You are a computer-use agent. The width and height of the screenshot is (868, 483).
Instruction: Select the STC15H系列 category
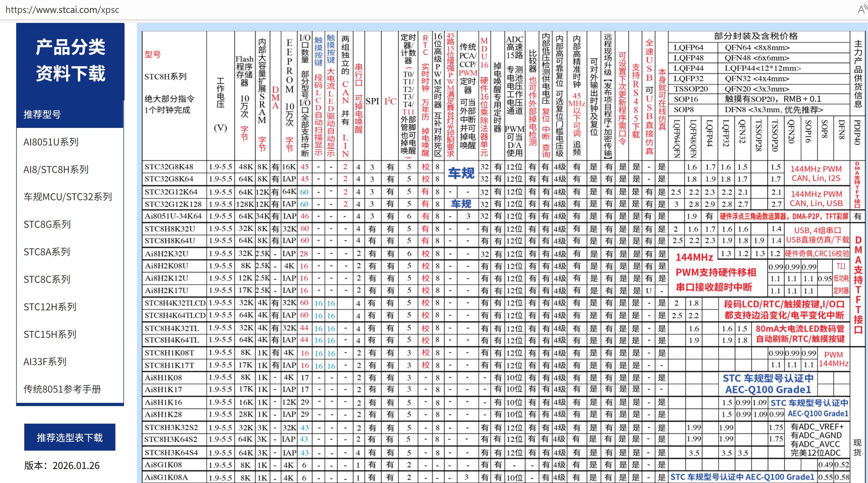click(50, 334)
